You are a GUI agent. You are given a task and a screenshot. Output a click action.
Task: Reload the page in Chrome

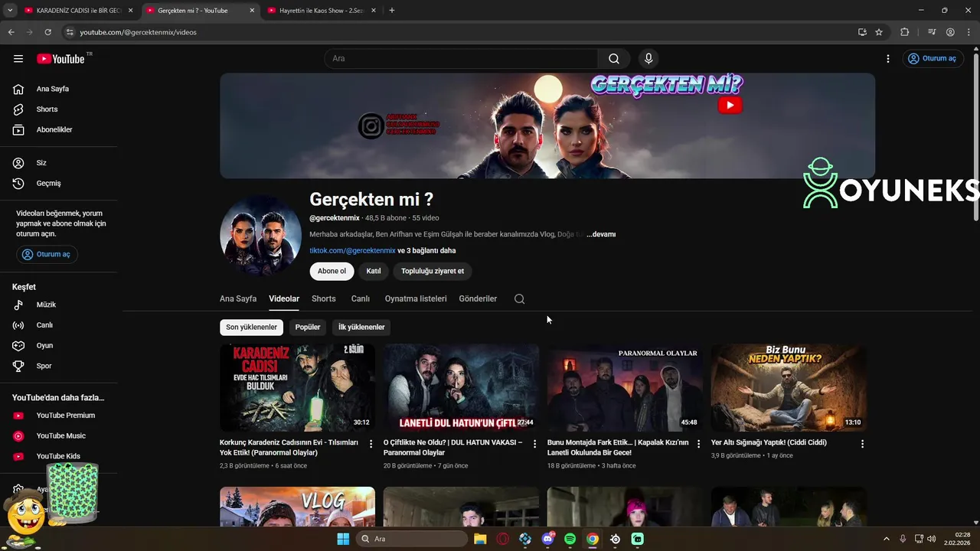pos(47,32)
